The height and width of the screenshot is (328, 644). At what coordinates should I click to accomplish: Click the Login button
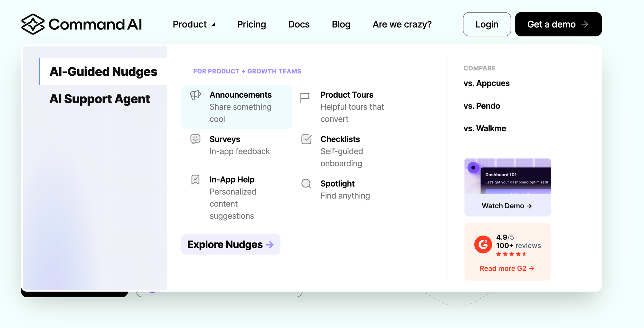[x=487, y=24]
